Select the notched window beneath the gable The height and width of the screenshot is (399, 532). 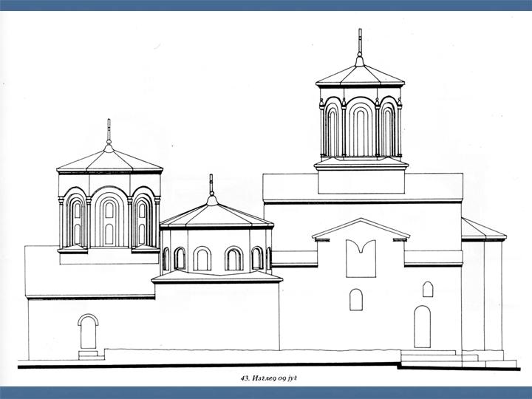361,258
